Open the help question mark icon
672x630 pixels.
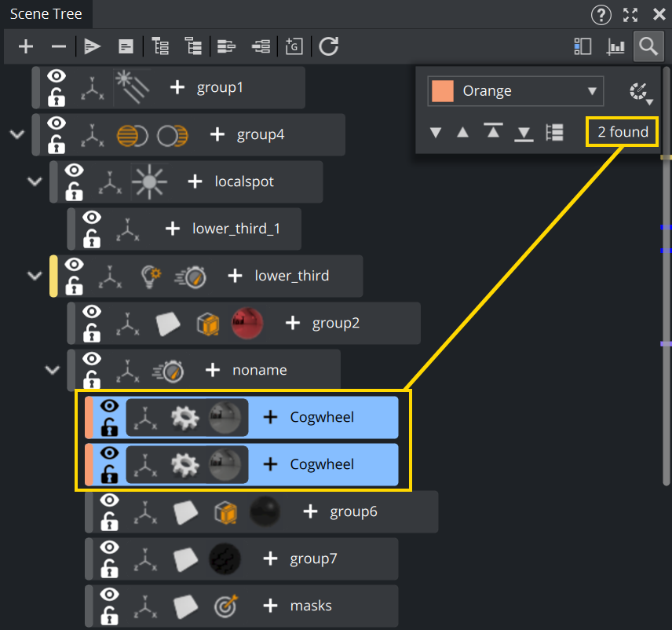coord(601,14)
